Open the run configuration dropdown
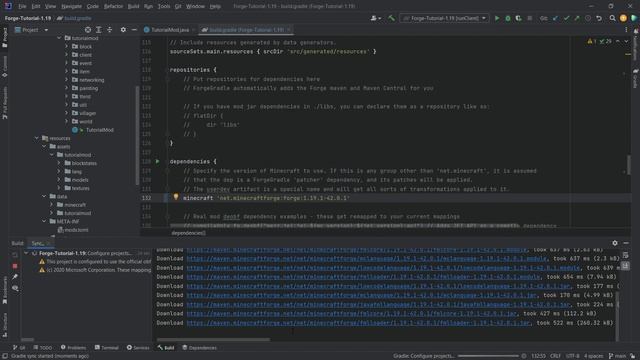This screenshot has height=360, width=640. pyautogui.click(x=444, y=18)
